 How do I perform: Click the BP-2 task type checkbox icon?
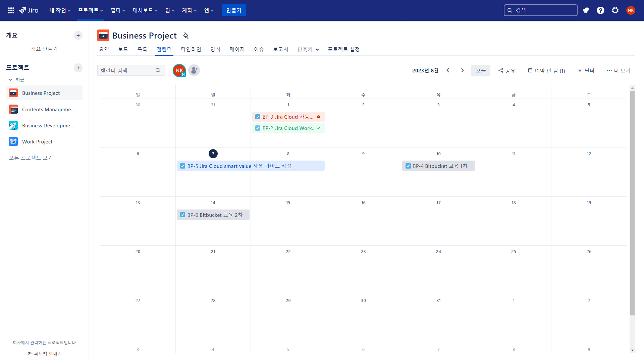click(x=258, y=128)
